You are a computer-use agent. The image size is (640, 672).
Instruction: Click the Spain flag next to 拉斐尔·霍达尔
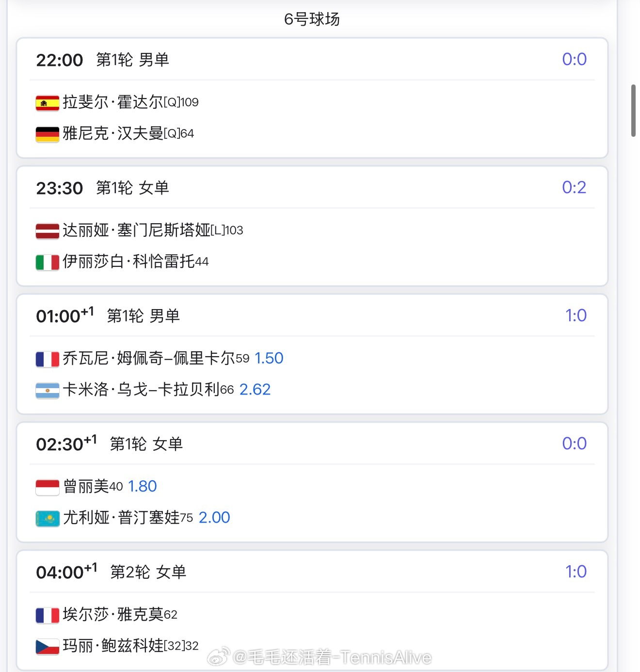tap(48, 103)
